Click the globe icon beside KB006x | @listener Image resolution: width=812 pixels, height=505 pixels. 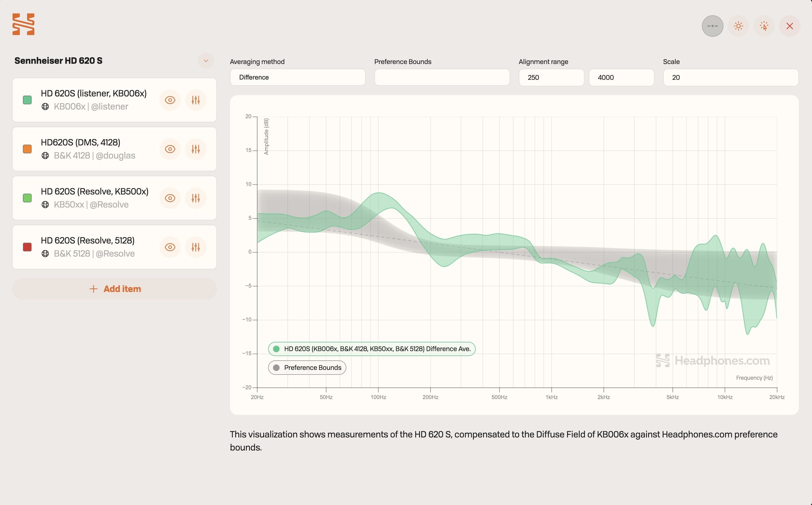pyautogui.click(x=45, y=107)
